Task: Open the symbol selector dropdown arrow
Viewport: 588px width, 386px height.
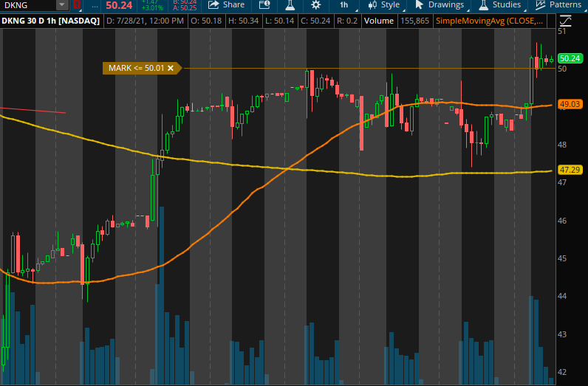Action: (x=62, y=5)
